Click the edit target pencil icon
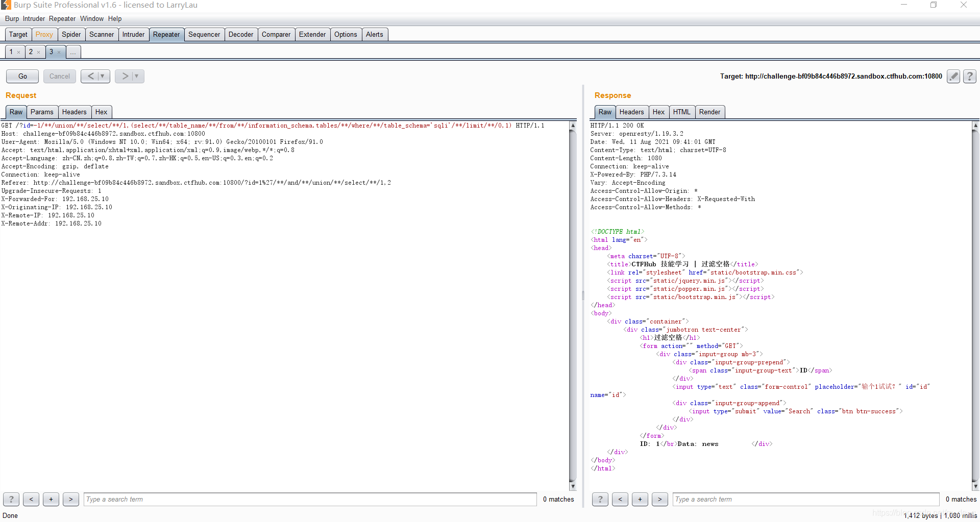 pyautogui.click(x=953, y=77)
